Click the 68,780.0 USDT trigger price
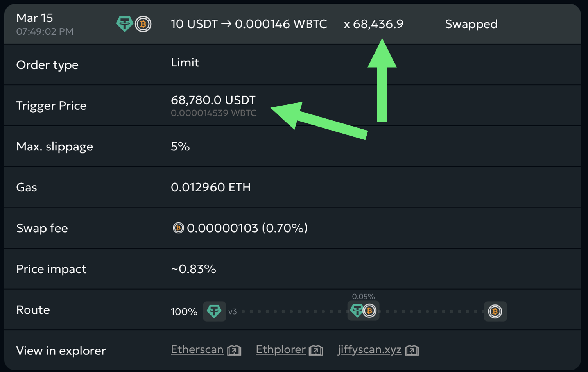 [x=213, y=100]
